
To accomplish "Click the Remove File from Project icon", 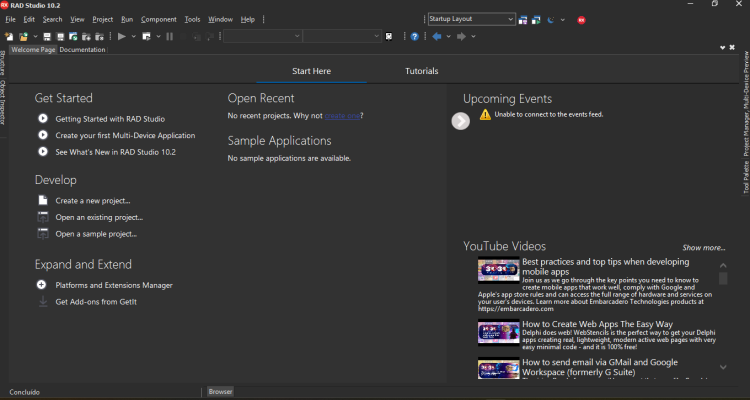I will pyautogui.click(x=99, y=36).
